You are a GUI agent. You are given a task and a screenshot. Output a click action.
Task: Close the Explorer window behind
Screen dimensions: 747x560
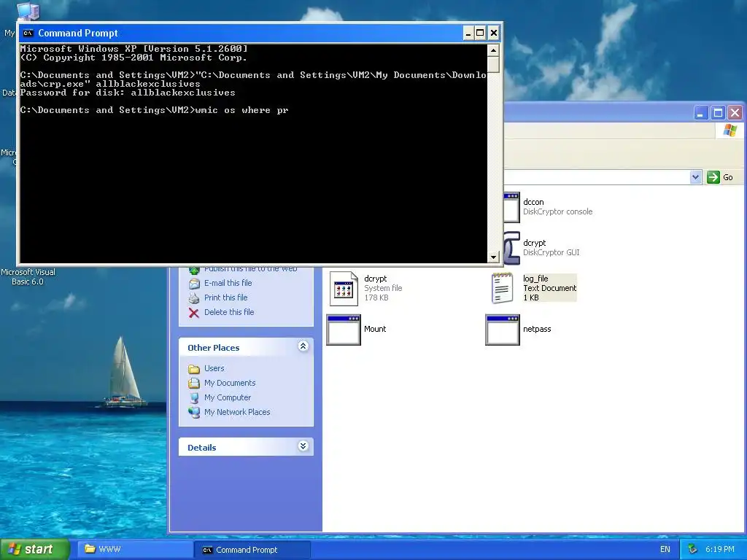click(x=735, y=113)
